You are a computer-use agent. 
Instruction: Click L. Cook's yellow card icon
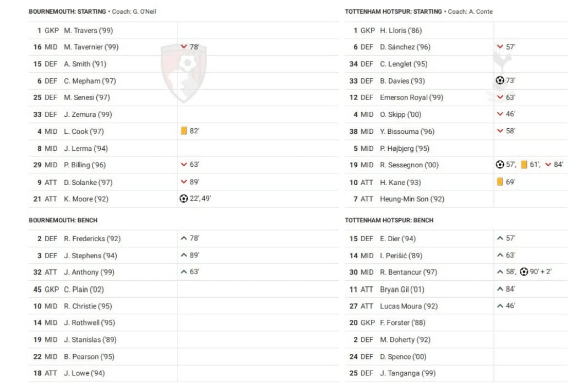coord(184,130)
